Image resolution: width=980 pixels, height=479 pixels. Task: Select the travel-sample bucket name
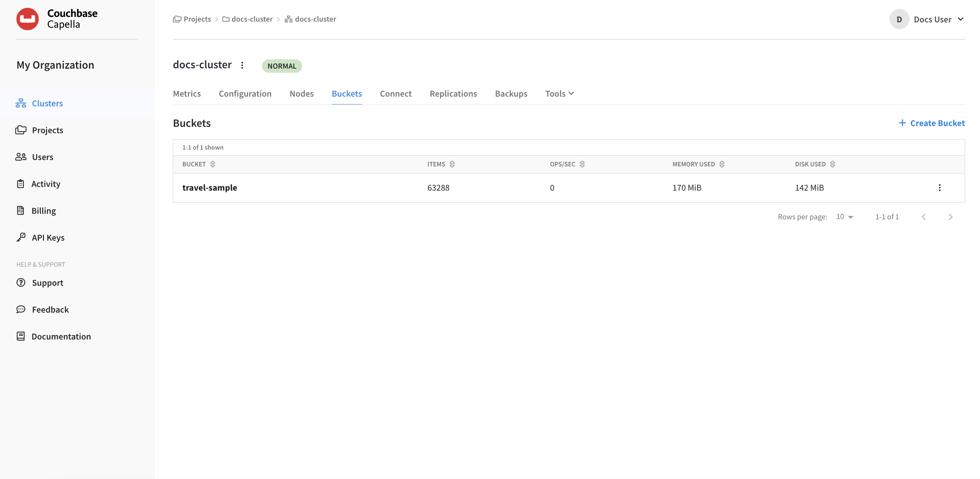pyautogui.click(x=210, y=187)
